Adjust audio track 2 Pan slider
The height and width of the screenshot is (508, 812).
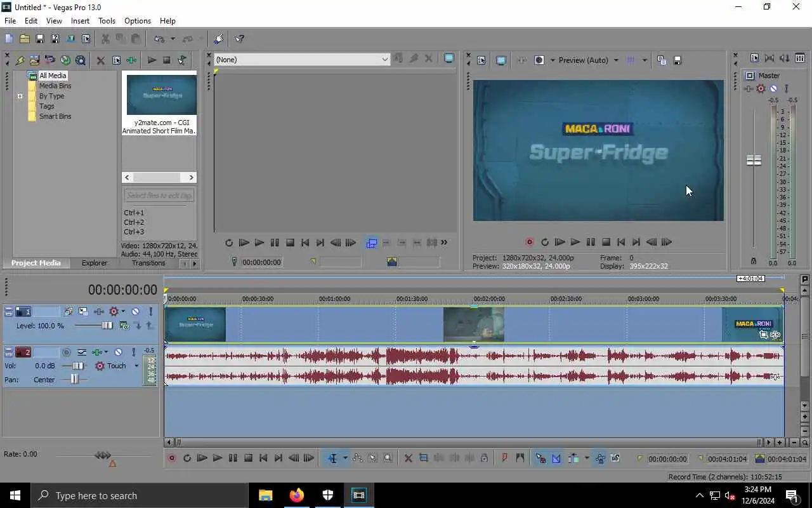74,379
